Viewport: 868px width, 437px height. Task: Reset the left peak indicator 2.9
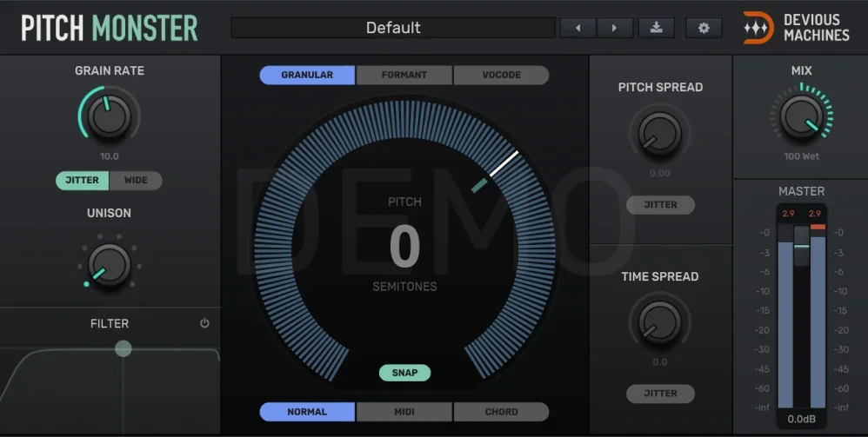click(788, 214)
